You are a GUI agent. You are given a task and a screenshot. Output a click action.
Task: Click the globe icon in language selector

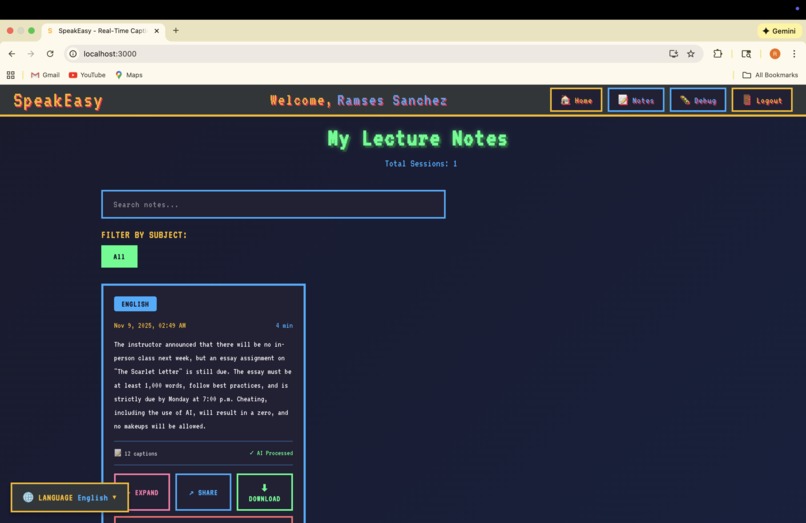pos(28,497)
